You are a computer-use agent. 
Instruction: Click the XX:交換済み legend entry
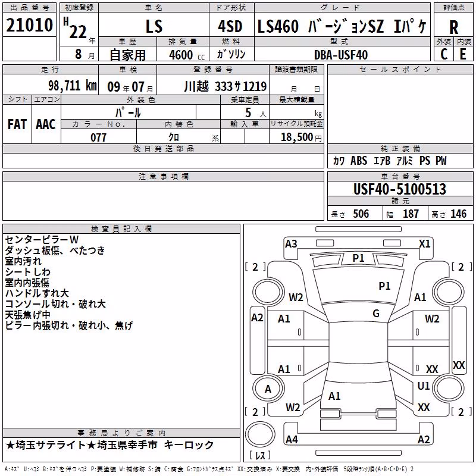[255, 469]
